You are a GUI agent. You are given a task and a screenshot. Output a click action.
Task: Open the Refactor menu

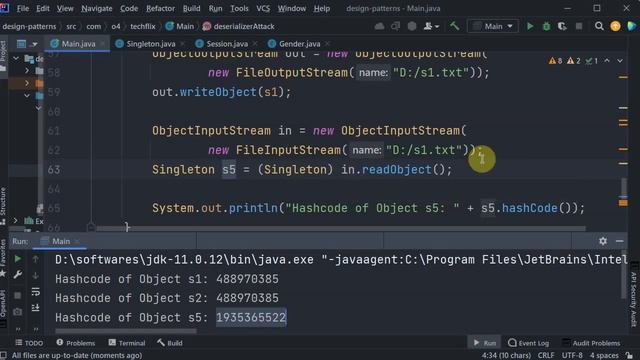160,8
